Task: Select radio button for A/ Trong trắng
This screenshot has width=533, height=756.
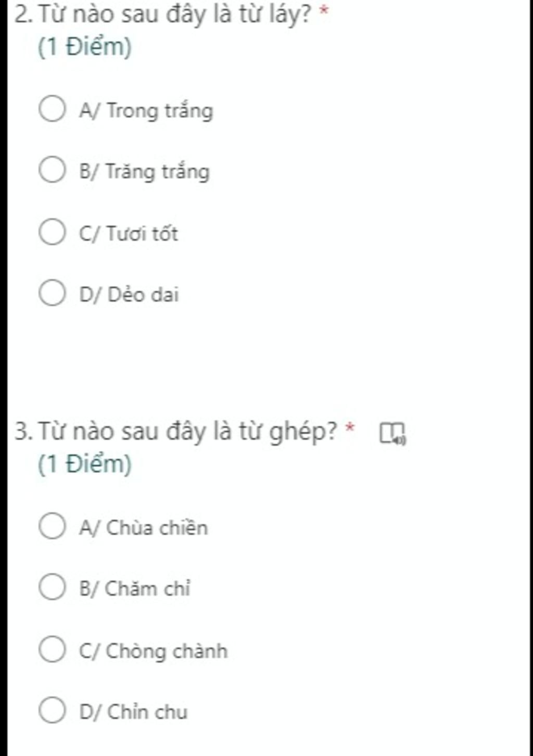Action: tap(52, 109)
